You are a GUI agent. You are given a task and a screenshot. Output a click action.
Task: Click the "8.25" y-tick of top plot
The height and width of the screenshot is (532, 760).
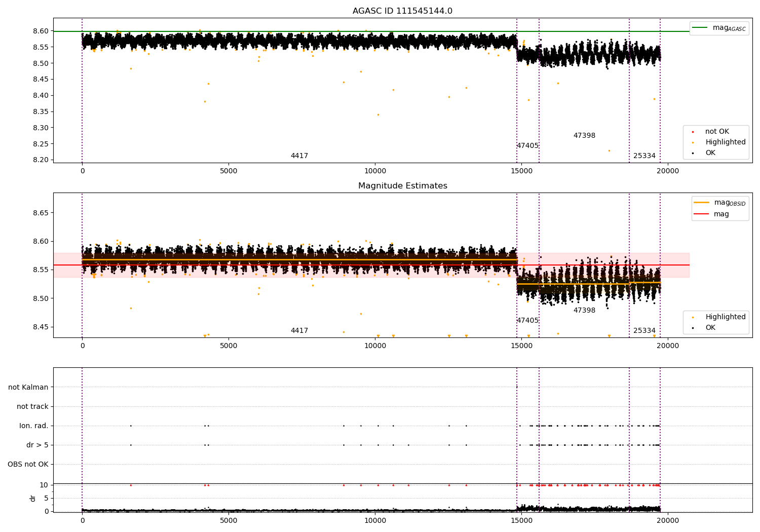(41, 144)
